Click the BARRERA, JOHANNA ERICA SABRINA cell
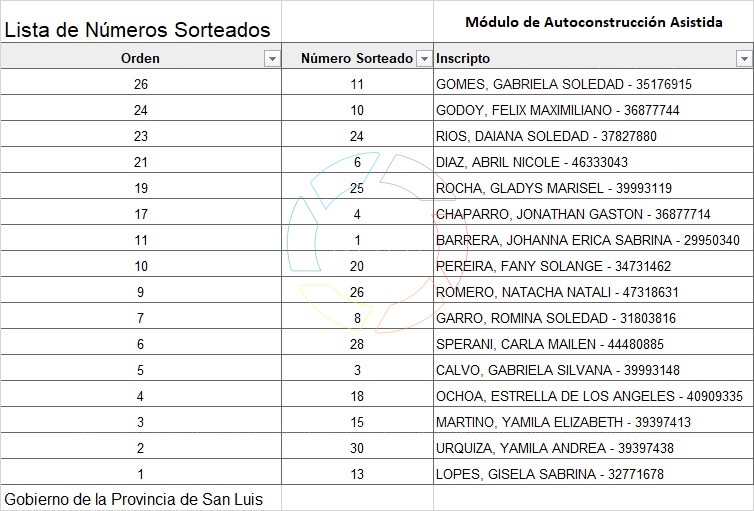Screen dimensions: 754x511 tap(588, 240)
